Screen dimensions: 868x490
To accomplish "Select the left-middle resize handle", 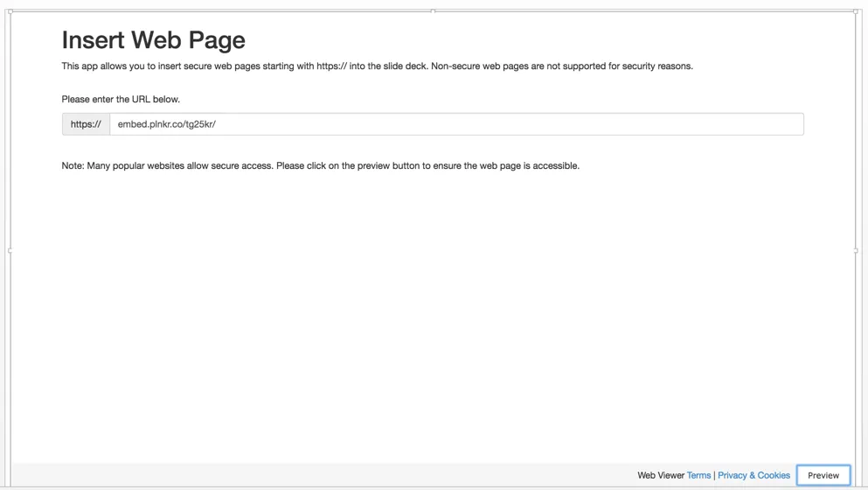I will pyautogui.click(x=10, y=250).
